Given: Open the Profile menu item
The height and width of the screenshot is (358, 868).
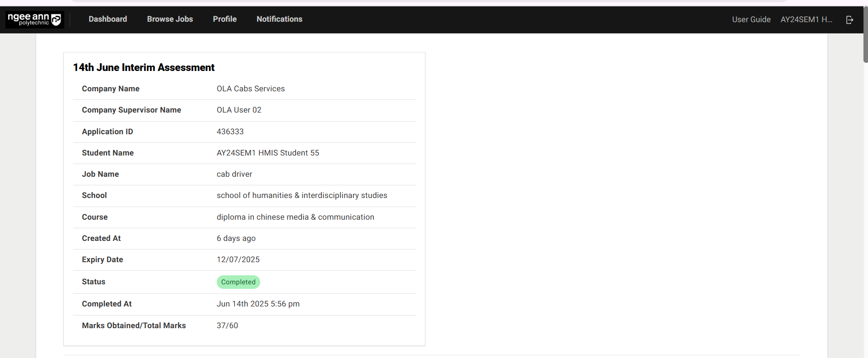Looking at the screenshot, I should (224, 19).
